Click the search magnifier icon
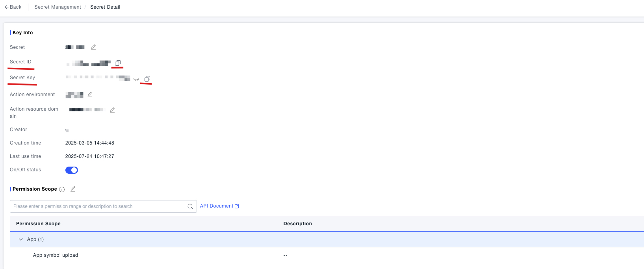Screen dimensions: 644x269 tap(190, 206)
